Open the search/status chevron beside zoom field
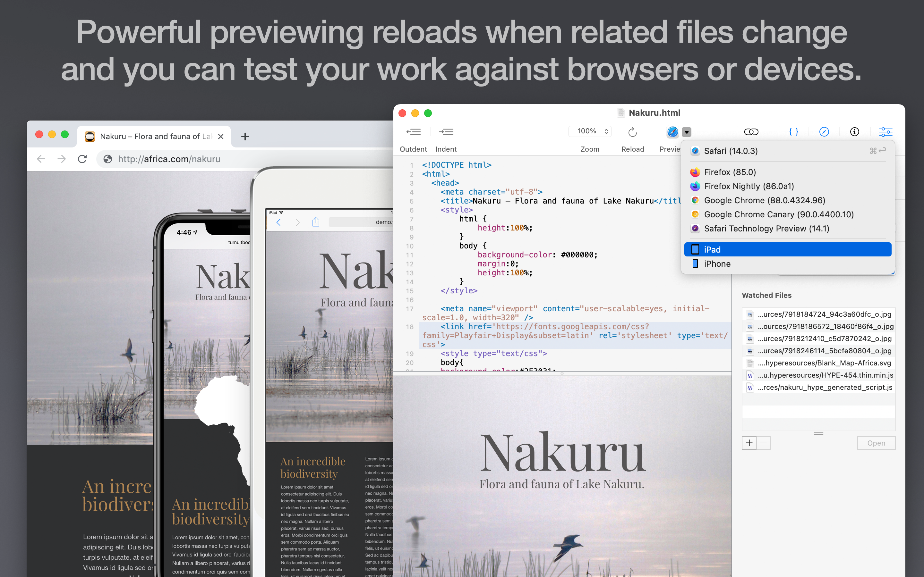Image resolution: width=924 pixels, height=577 pixels. pos(606,131)
